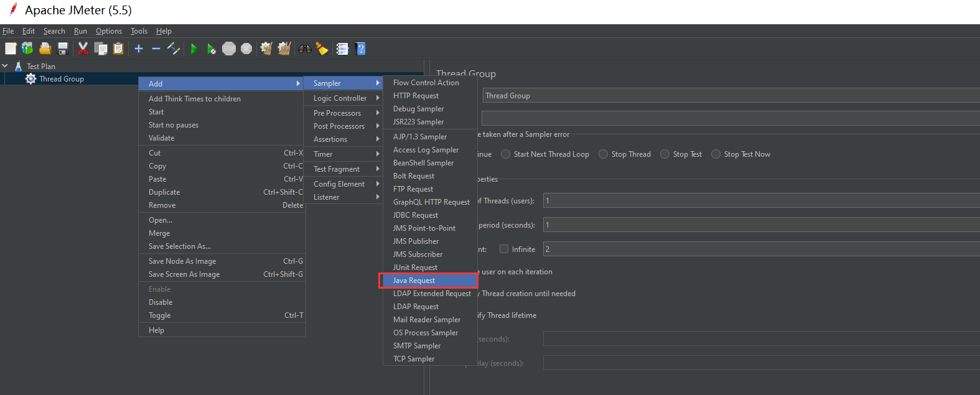Select the Stop Thread radio button
This screenshot has height=395, width=980.
pyautogui.click(x=603, y=154)
